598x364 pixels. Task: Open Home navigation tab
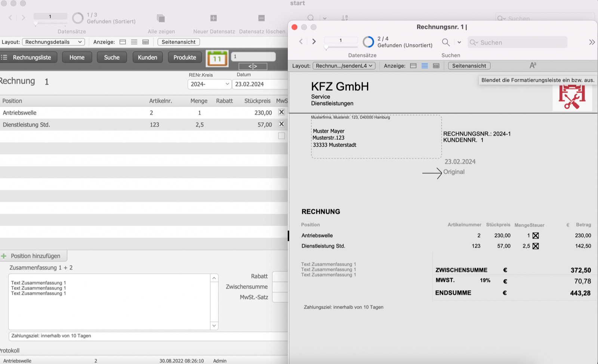click(x=77, y=57)
